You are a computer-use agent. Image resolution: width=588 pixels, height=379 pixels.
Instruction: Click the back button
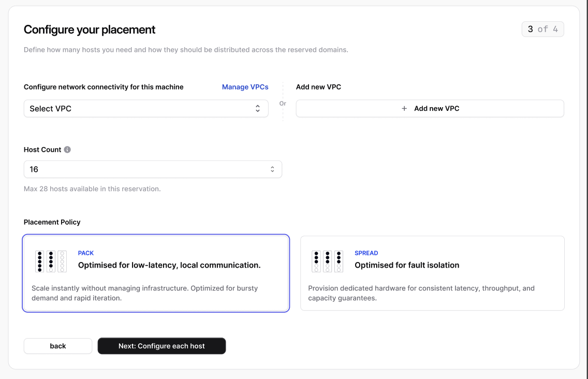click(x=58, y=346)
